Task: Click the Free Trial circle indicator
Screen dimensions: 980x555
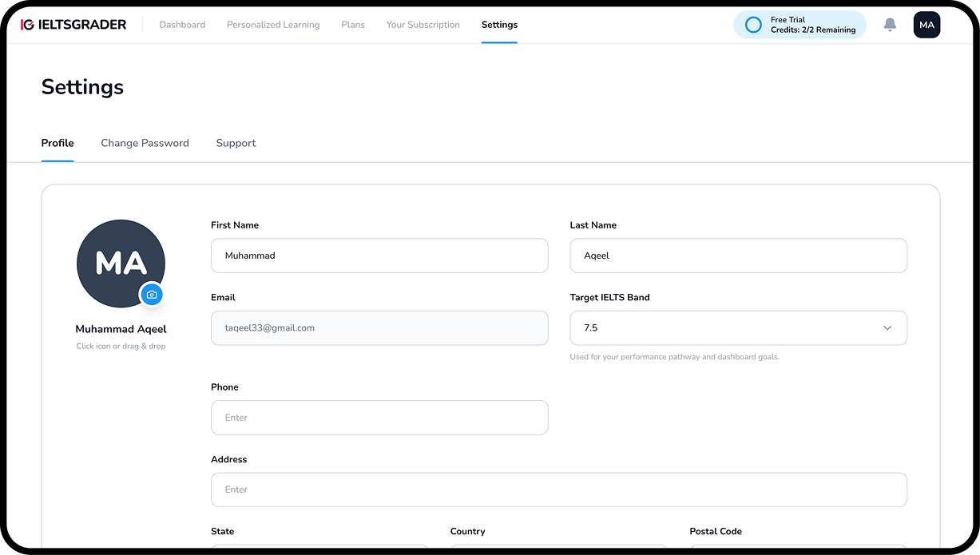Action: point(753,25)
